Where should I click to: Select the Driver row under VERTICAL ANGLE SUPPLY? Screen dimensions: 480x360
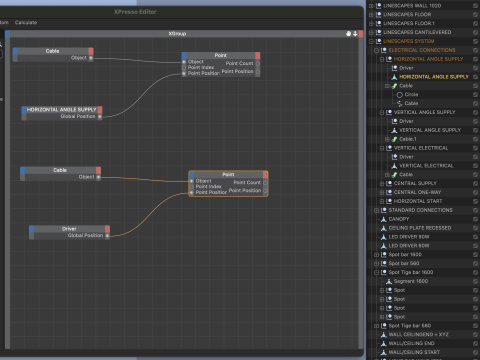click(x=423, y=121)
